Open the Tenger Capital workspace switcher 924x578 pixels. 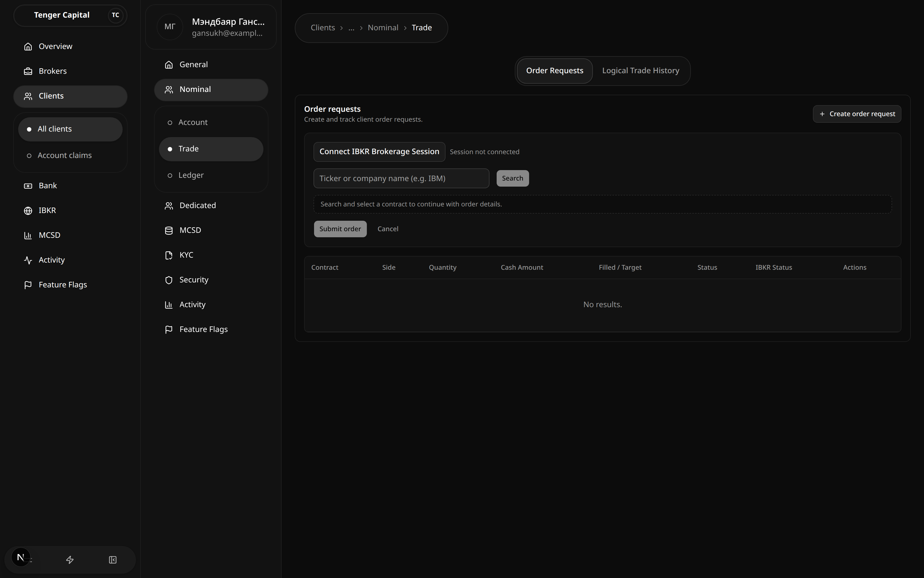(70, 15)
